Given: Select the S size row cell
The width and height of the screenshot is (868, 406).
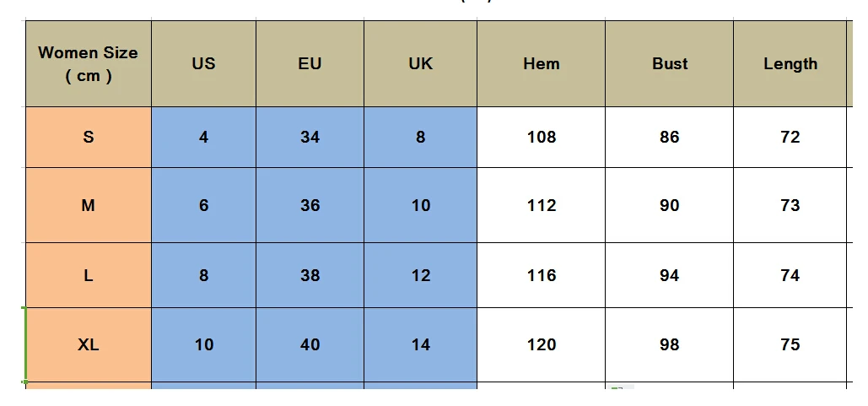Looking at the screenshot, I should coord(88,137).
